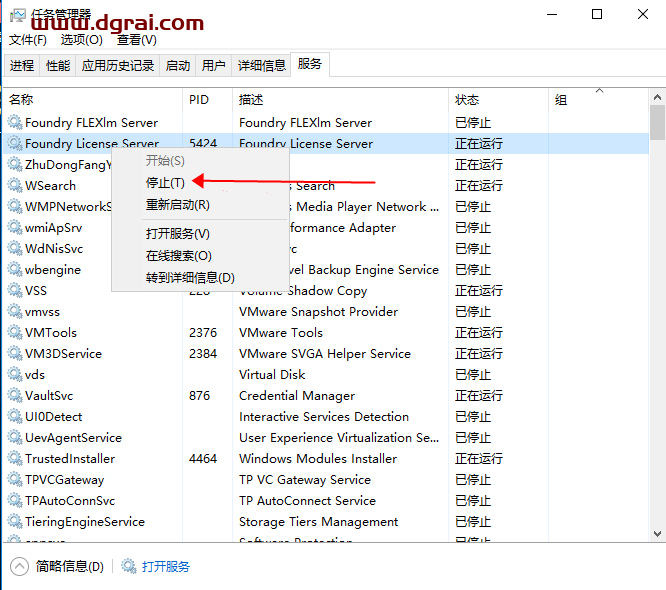Collapse to 简略信息 view using chevron
The image size is (666, 590).
[x=20, y=567]
